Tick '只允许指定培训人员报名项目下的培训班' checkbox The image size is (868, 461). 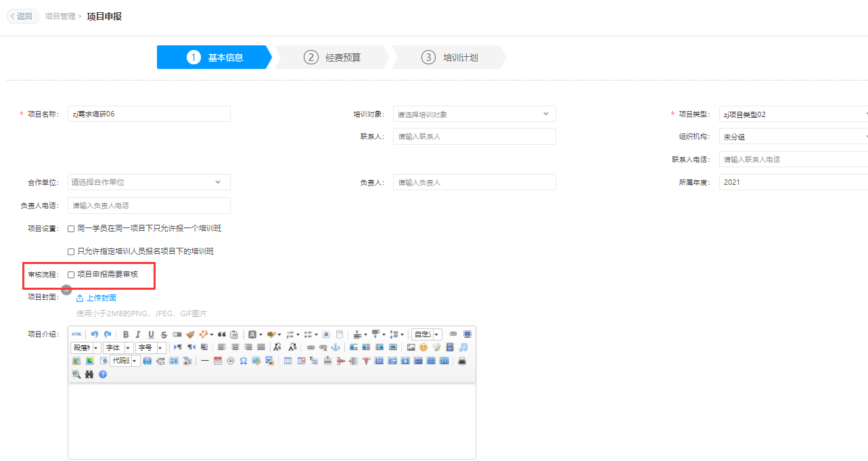pos(71,252)
